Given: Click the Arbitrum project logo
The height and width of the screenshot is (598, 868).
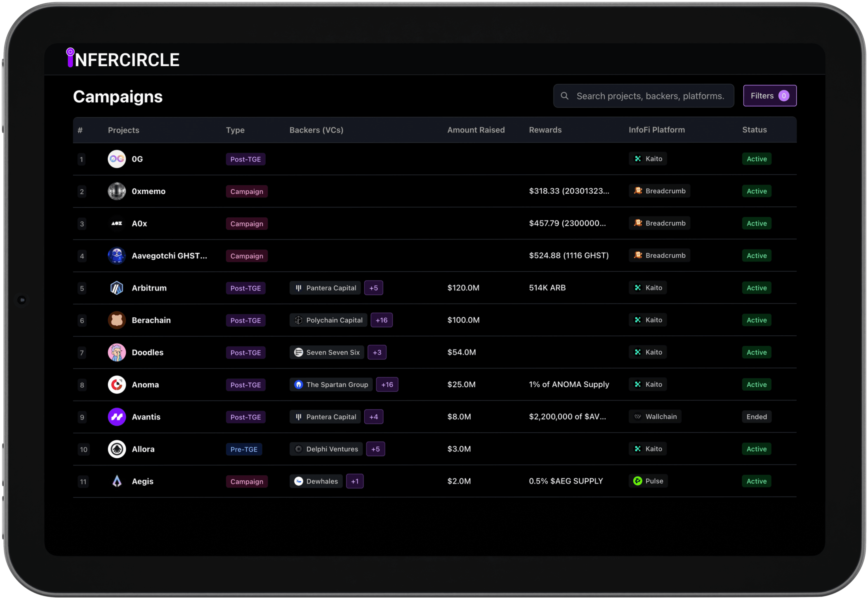Looking at the screenshot, I should coord(116,288).
